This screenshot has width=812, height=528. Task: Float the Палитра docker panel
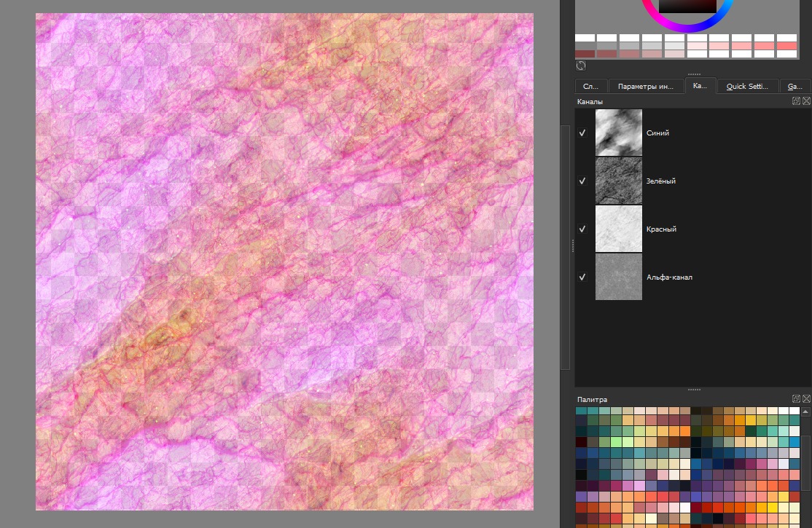click(796, 399)
